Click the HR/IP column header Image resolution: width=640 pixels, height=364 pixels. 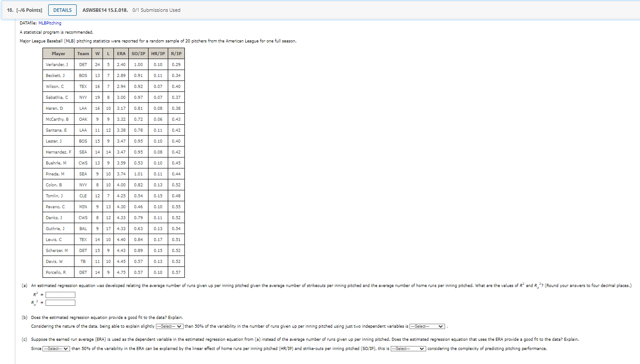pyautogui.click(x=158, y=53)
